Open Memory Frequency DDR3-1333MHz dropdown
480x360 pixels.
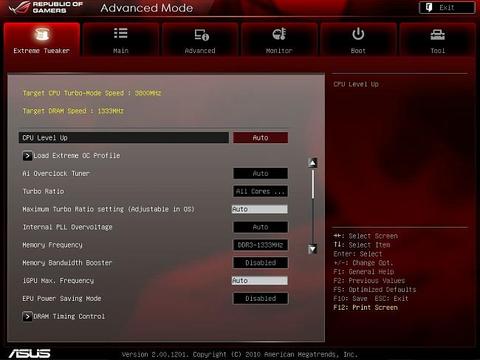pyautogui.click(x=260, y=245)
